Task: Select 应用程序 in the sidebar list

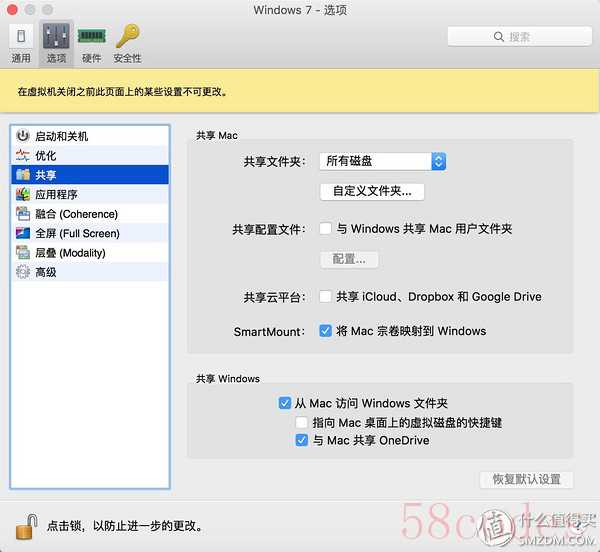Action: tap(90, 194)
